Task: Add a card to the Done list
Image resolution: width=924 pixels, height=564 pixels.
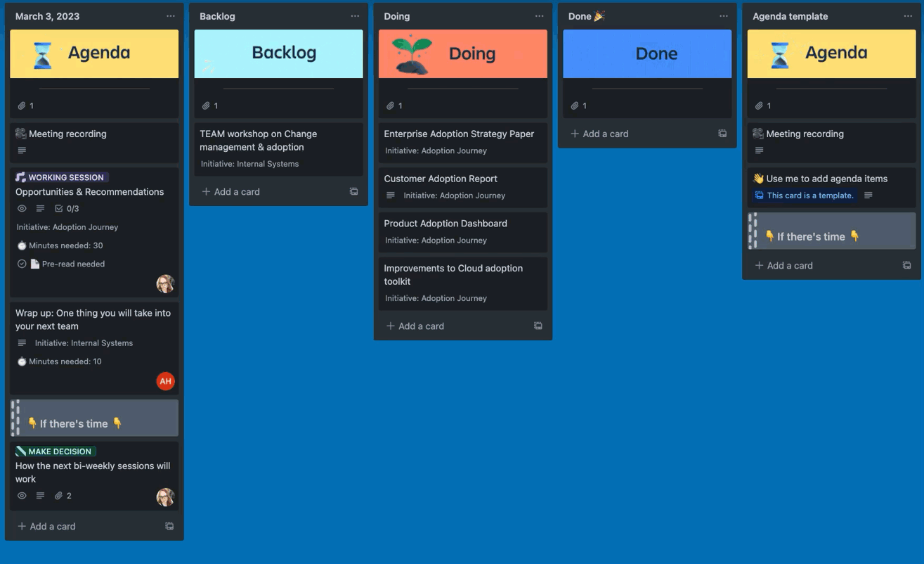Action: point(599,134)
